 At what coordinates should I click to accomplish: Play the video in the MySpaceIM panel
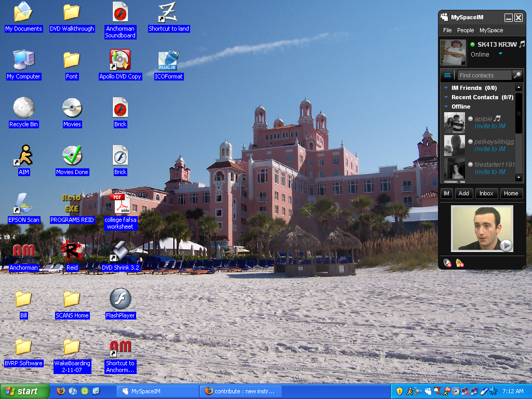coord(506,246)
